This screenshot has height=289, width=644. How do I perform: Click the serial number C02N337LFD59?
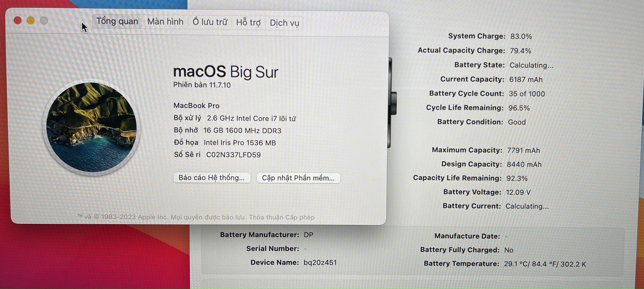[233, 155]
